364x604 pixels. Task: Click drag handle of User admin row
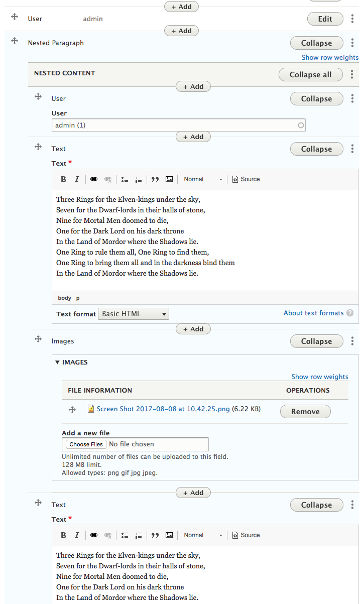15,17
